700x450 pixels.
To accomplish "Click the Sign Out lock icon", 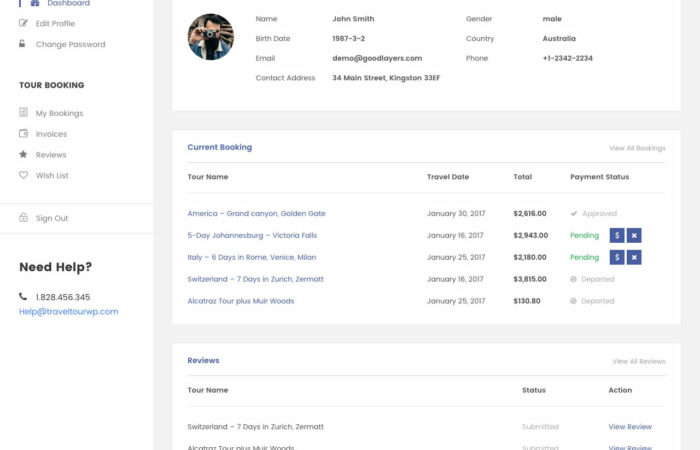I will point(24,218).
